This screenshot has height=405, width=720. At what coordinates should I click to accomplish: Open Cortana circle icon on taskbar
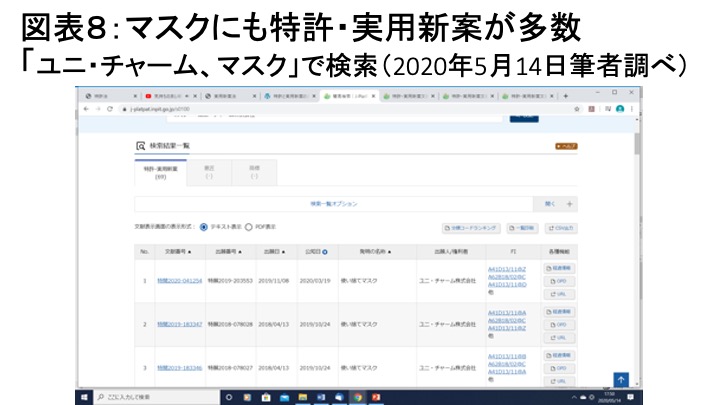pos(229,397)
